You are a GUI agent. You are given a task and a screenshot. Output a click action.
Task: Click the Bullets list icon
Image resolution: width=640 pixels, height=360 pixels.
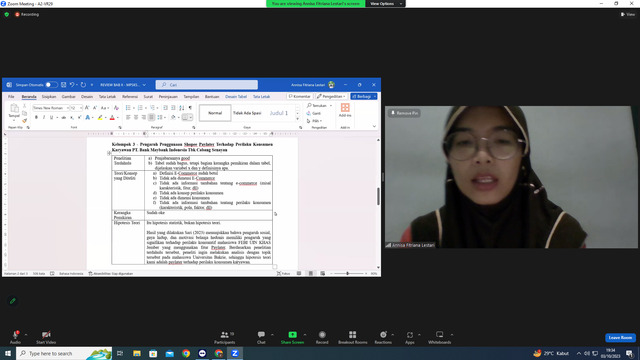tap(128, 108)
